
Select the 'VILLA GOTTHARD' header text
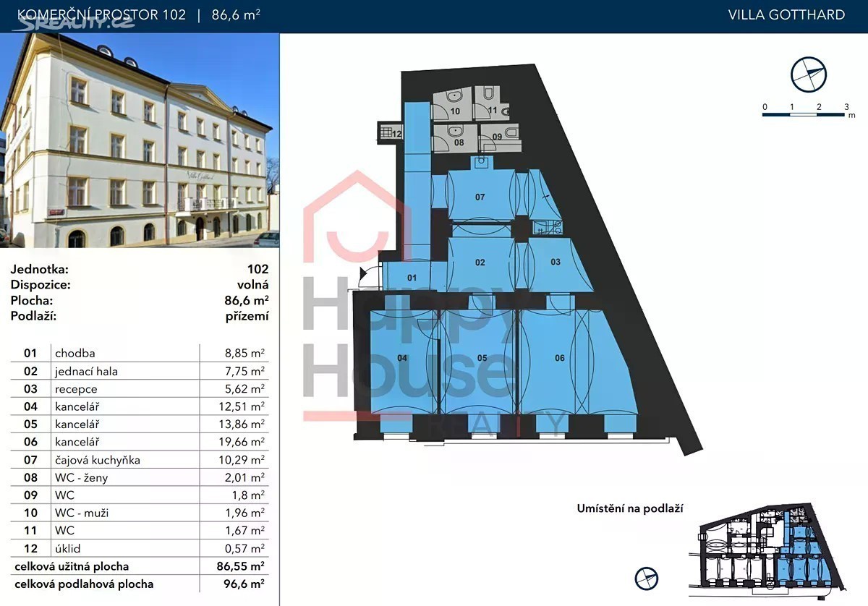pos(787,14)
